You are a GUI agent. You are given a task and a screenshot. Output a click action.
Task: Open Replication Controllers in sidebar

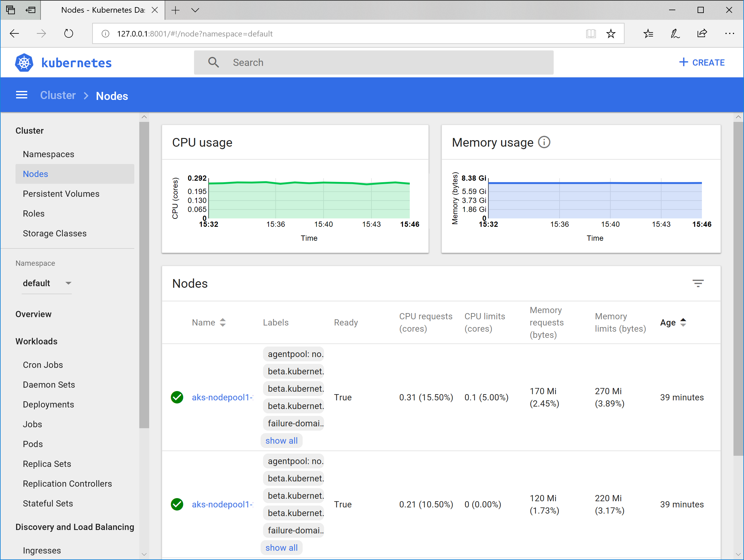click(x=67, y=484)
